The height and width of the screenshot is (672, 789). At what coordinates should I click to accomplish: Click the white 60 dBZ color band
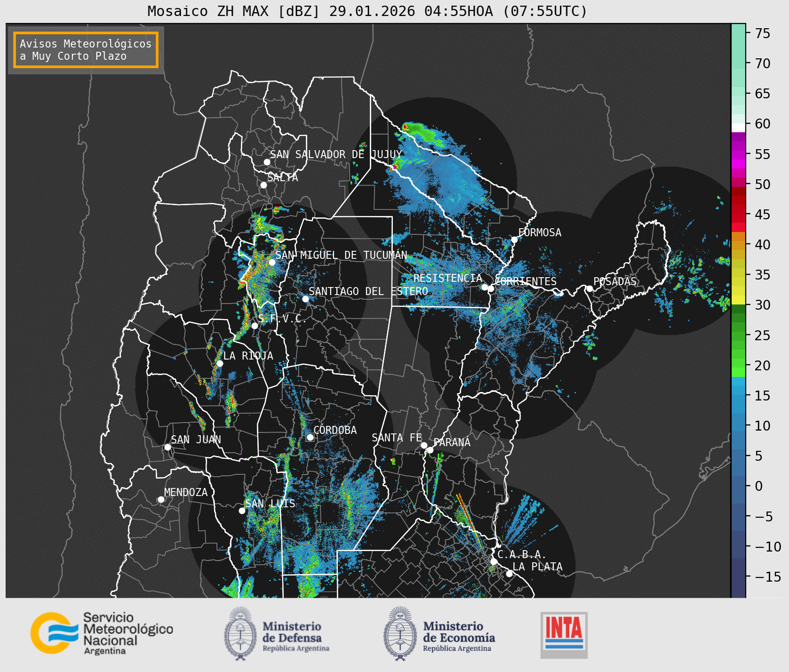(738, 128)
